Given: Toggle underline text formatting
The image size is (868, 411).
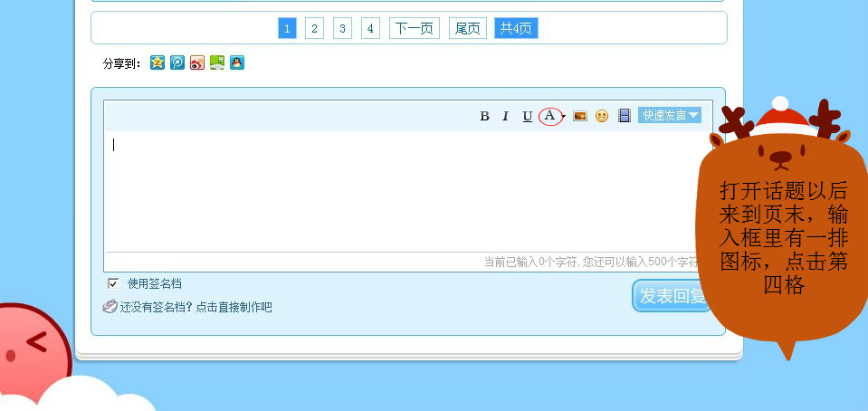Looking at the screenshot, I should tap(528, 116).
